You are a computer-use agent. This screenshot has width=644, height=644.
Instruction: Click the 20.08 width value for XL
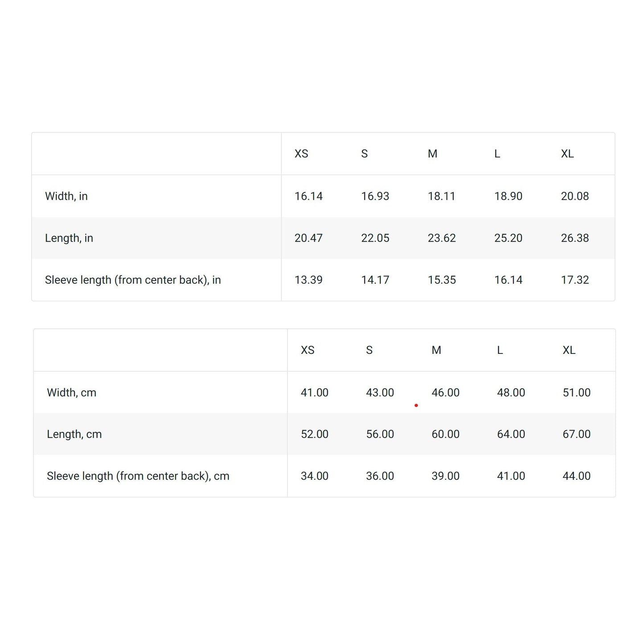[x=575, y=196]
